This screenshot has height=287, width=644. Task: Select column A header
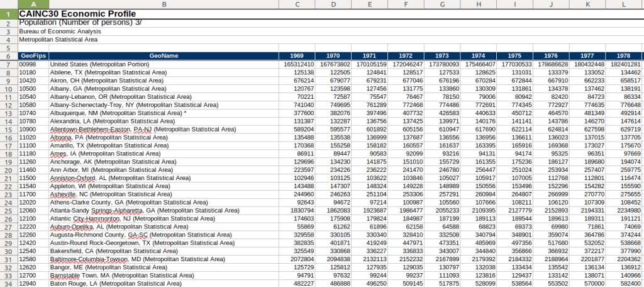33,4
